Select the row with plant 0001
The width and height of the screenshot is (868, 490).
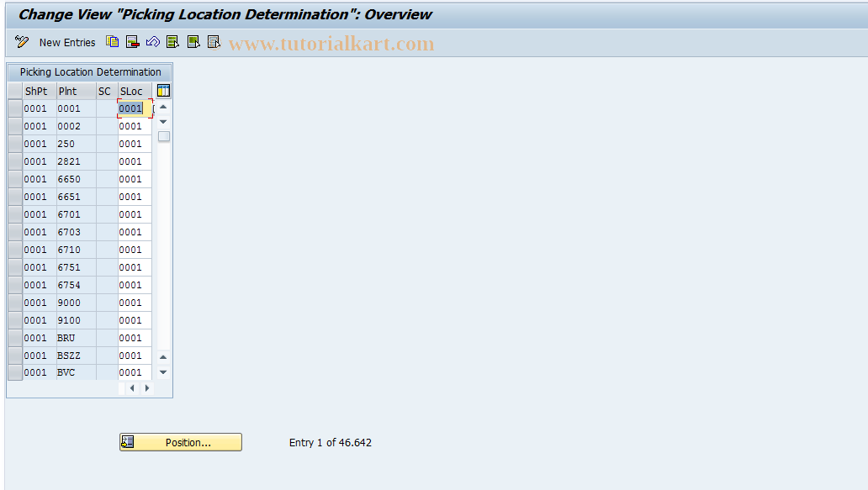tap(15, 108)
